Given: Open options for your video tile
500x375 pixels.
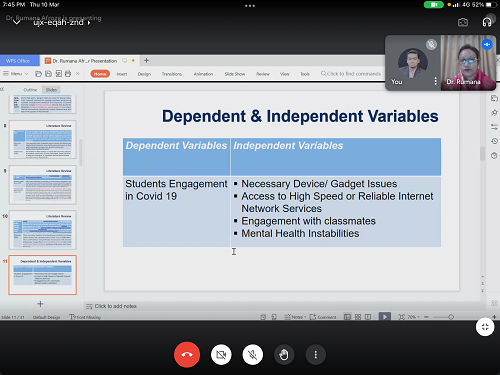Looking at the screenshot, I should (x=435, y=81).
